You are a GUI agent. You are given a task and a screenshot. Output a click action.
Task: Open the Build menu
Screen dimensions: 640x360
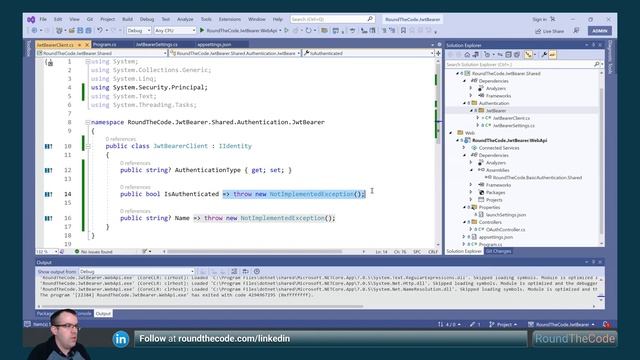tap(127, 19)
